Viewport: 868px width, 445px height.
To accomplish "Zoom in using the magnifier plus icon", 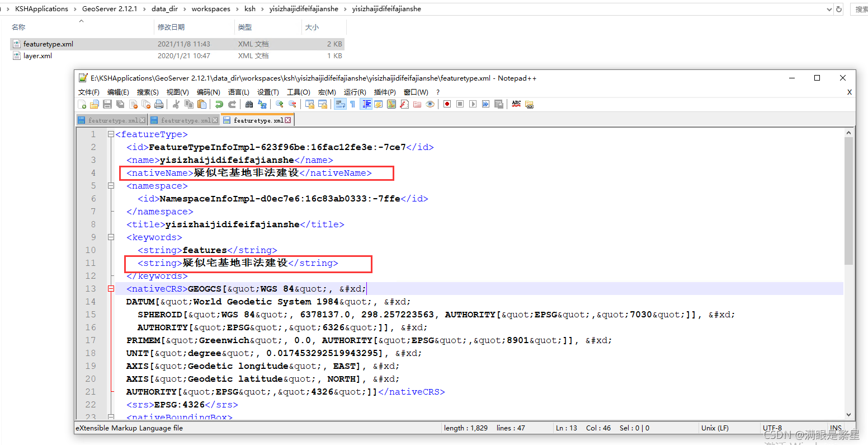I will coord(280,104).
